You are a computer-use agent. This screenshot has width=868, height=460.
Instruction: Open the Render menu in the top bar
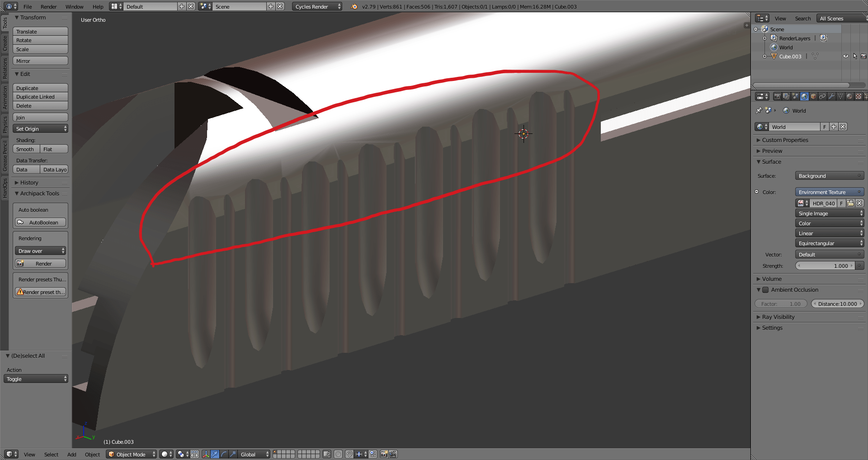(x=48, y=6)
